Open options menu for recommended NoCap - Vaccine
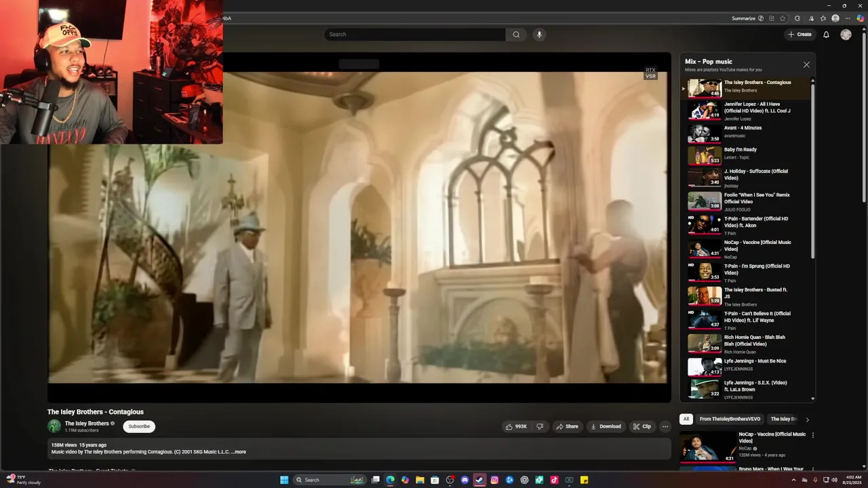This screenshot has width=868, height=488. [813, 435]
